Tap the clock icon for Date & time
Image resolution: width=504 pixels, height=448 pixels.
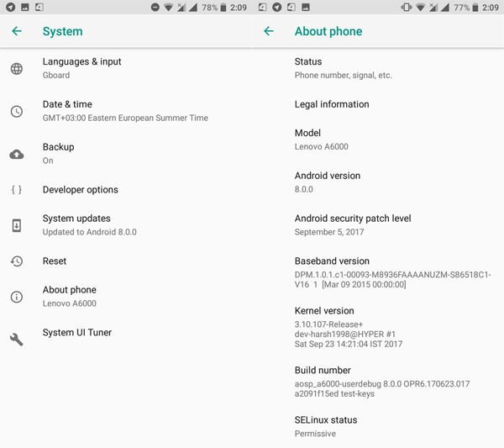[x=17, y=111]
